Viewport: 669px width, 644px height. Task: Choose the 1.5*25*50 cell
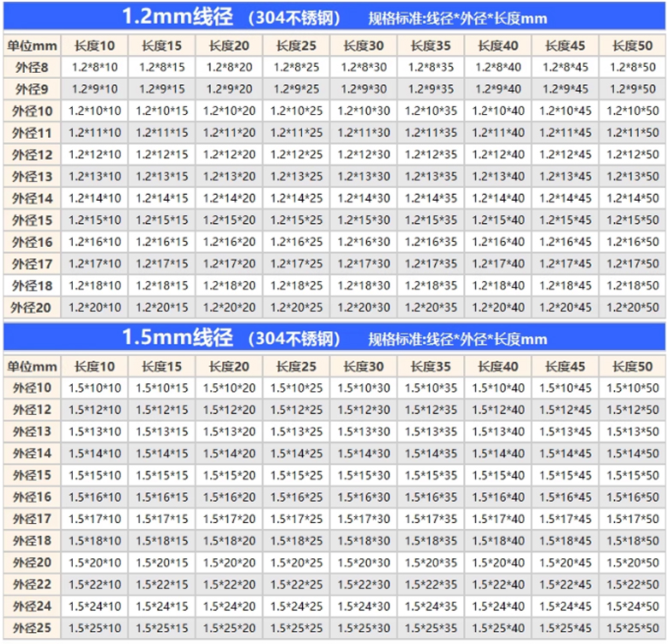pos(632,629)
